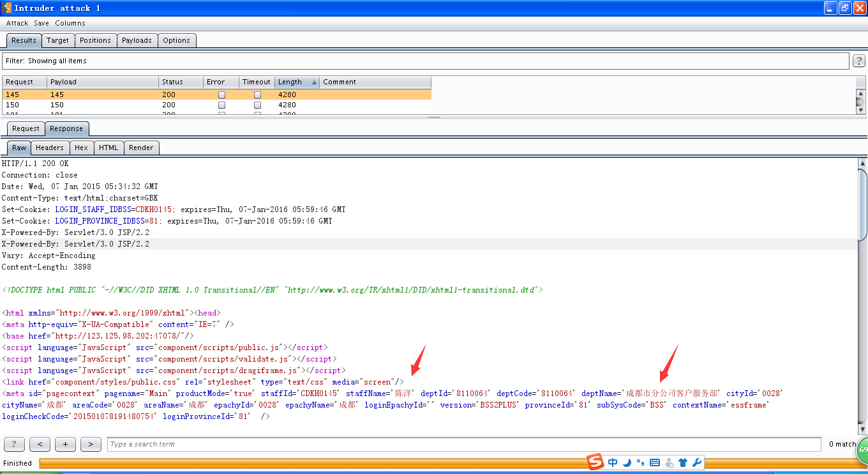The image size is (868, 474).
Task: Click the '+' search options button
Action: (x=65, y=444)
